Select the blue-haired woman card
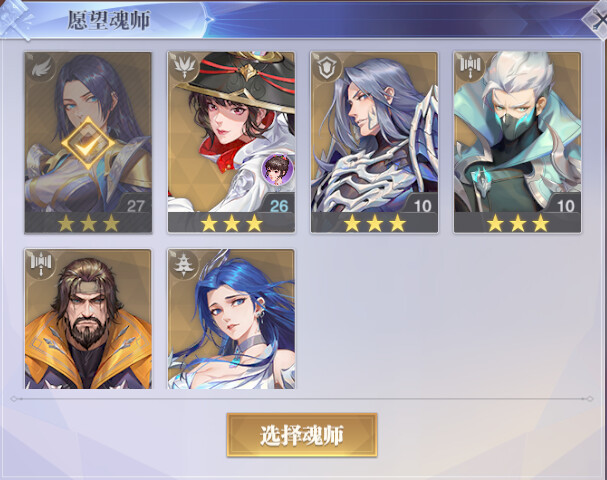The height and width of the screenshot is (480, 607). point(231,319)
